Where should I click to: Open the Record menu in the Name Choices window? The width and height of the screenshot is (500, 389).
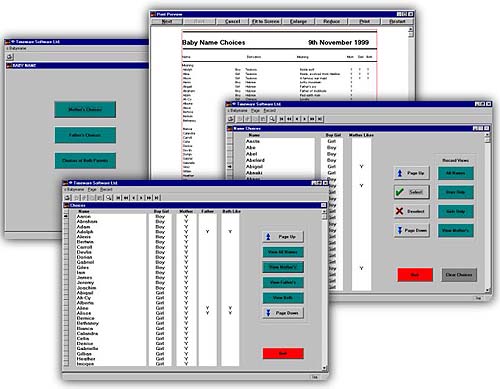click(x=269, y=110)
